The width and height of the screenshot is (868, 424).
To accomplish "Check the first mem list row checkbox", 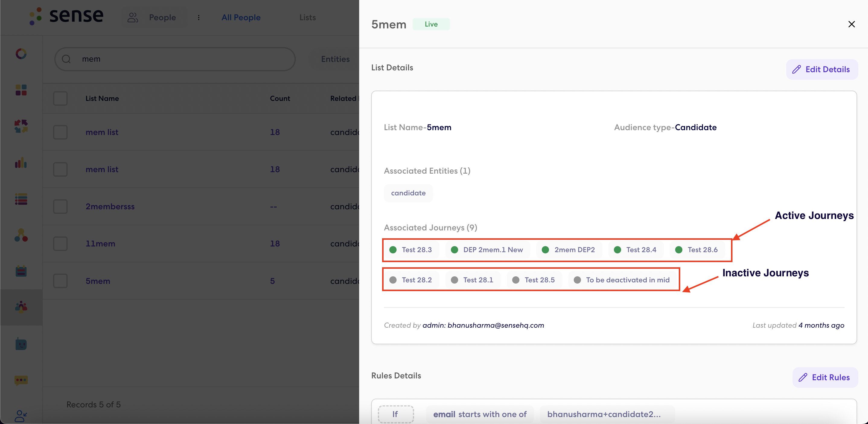I will coord(60,132).
